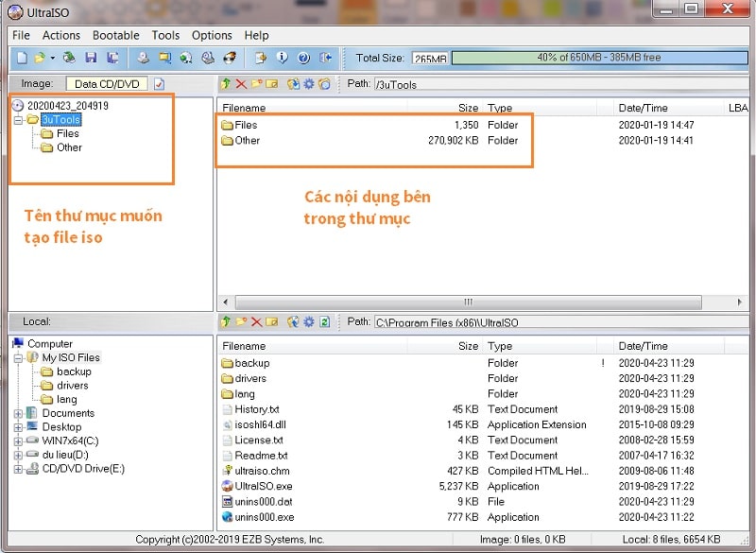
Task: Click New Folder icon in the Image toolbar
Action: [256, 84]
